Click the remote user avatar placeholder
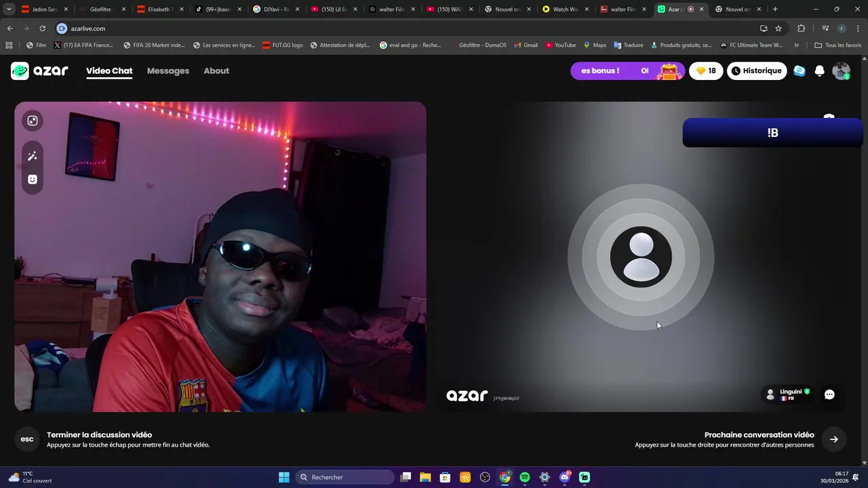This screenshot has width=868, height=488. coord(641,257)
